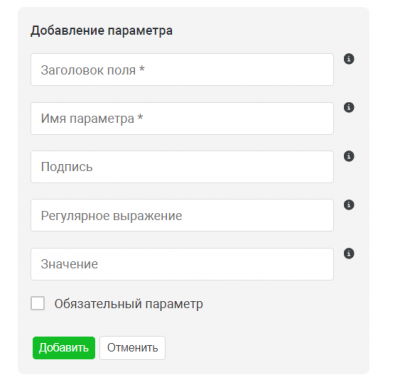The width and height of the screenshot is (400, 387).
Task: Click the info icon beside Заголовок поля
Action: click(x=349, y=59)
